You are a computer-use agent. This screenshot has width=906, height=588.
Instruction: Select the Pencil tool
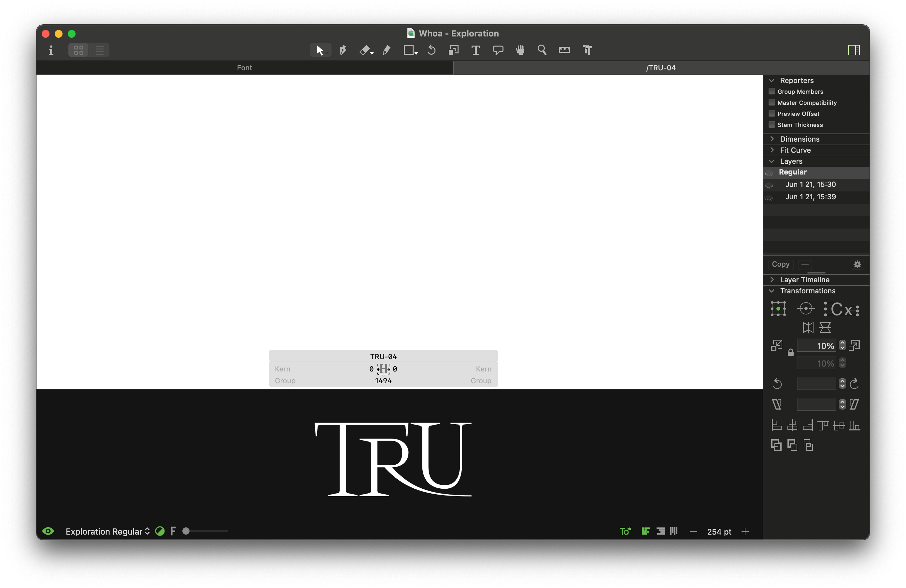point(387,50)
